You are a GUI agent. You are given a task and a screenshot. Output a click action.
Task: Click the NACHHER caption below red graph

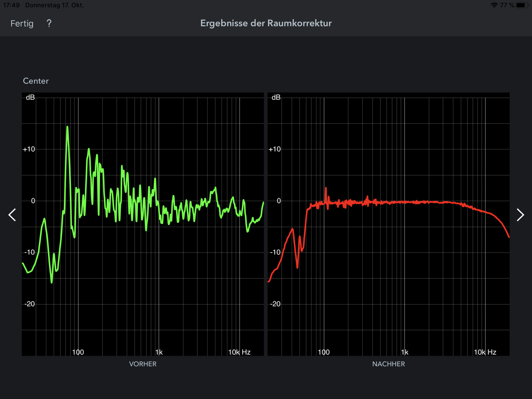tap(388, 364)
